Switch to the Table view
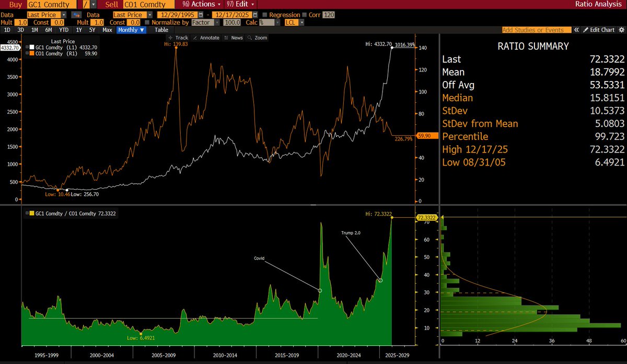This screenshot has height=364, width=627. [x=161, y=30]
